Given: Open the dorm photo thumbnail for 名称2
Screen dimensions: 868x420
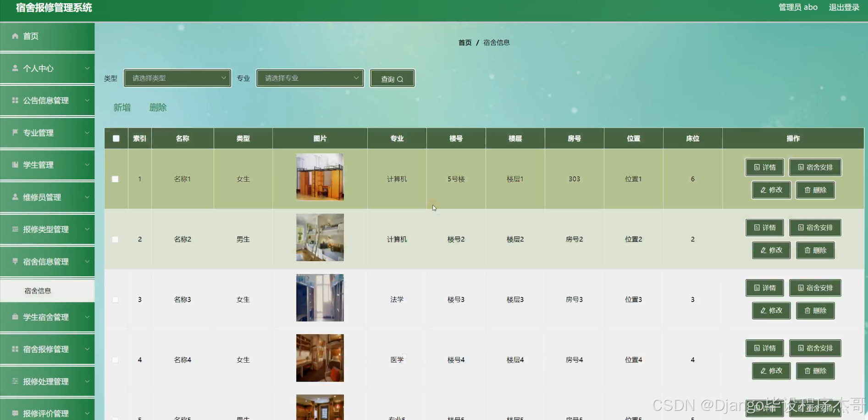Looking at the screenshot, I should [x=320, y=237].
